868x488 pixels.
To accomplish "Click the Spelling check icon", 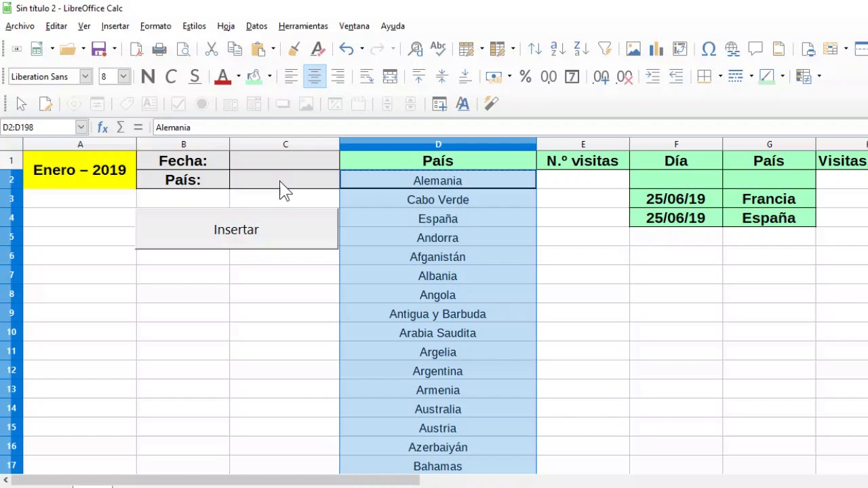I will 438,49.
